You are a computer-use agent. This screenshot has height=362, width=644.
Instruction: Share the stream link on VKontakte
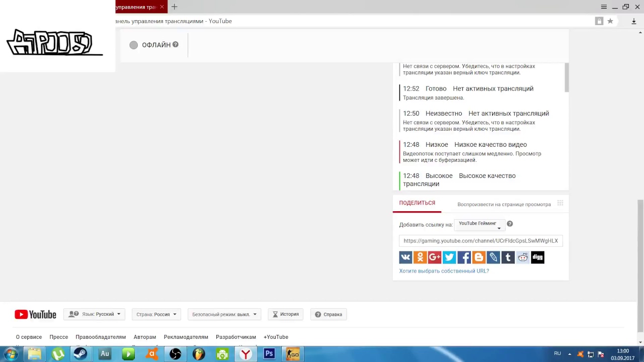point(406,257)
